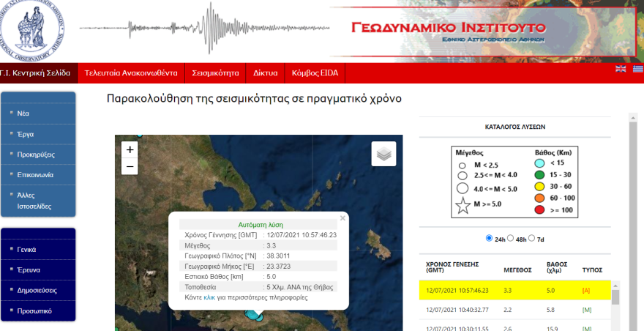Click the yellow 30 - 60 depth legend circle
This screenshot has width=644, height=331.
(x=539, y=187)
